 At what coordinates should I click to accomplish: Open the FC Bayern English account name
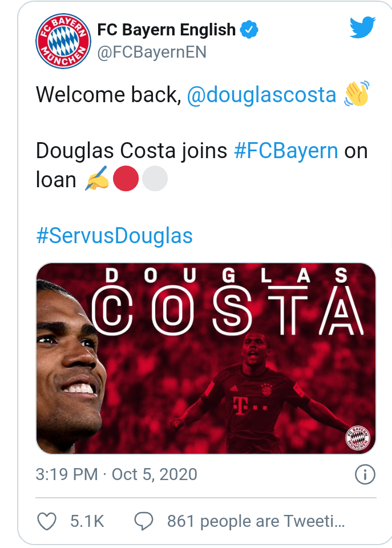[167, 30]
